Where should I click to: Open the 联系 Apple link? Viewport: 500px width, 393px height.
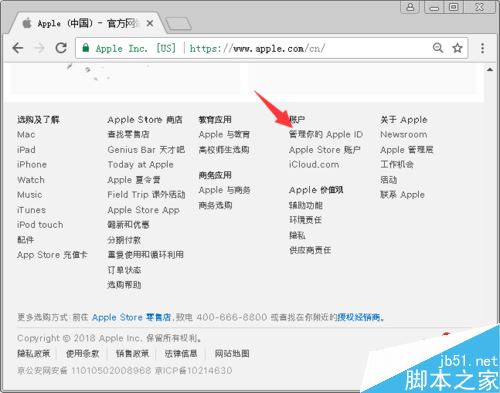click(x=402, y=195)
